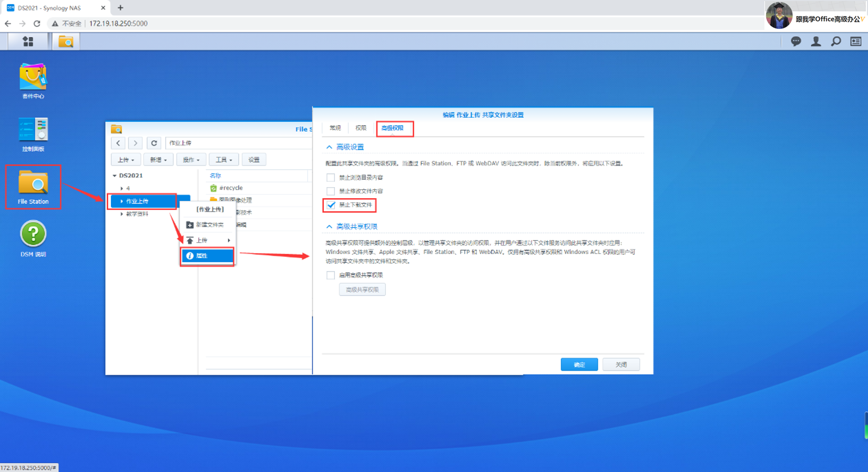Click the 确定 button
Viewport: 868px width, 472px height.
[579, 365]
